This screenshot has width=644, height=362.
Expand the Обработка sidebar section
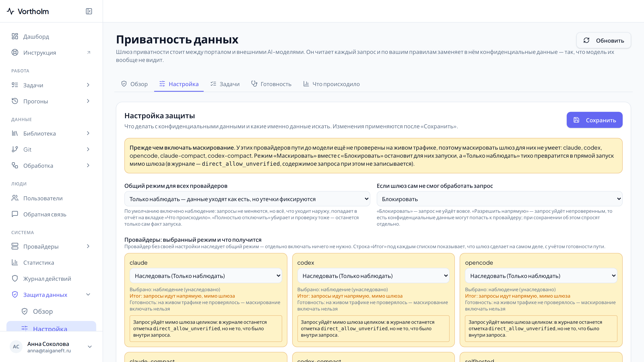tap(88, 165)
